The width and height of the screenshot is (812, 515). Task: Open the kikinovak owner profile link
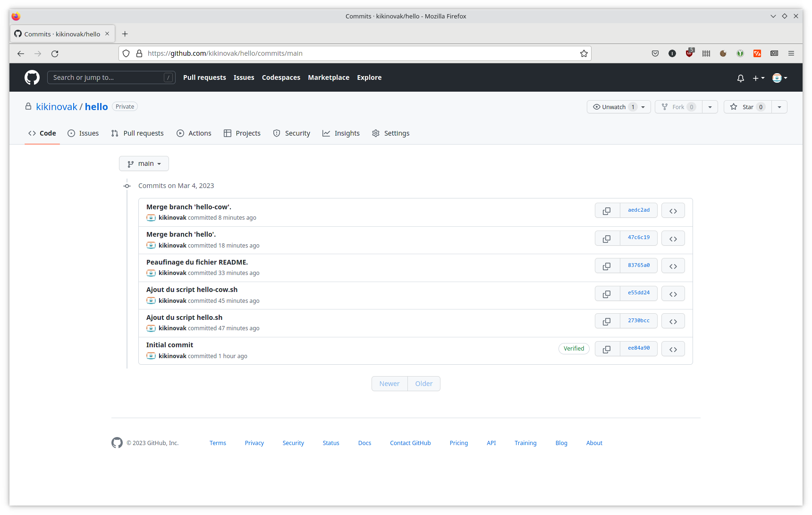click(57, 107)
